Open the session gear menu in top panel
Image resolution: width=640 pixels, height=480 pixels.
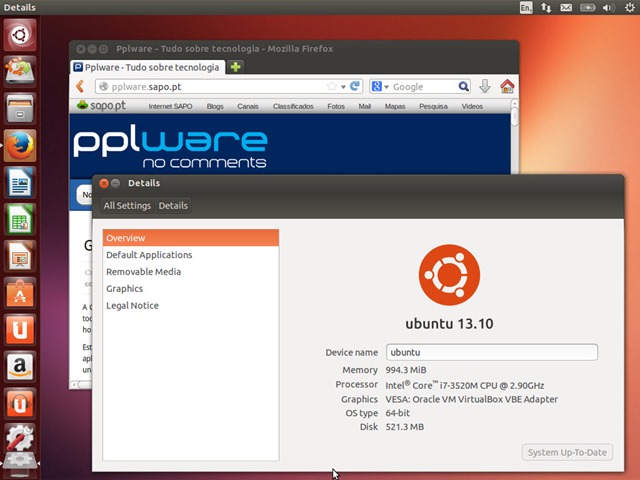pos(630,7)
